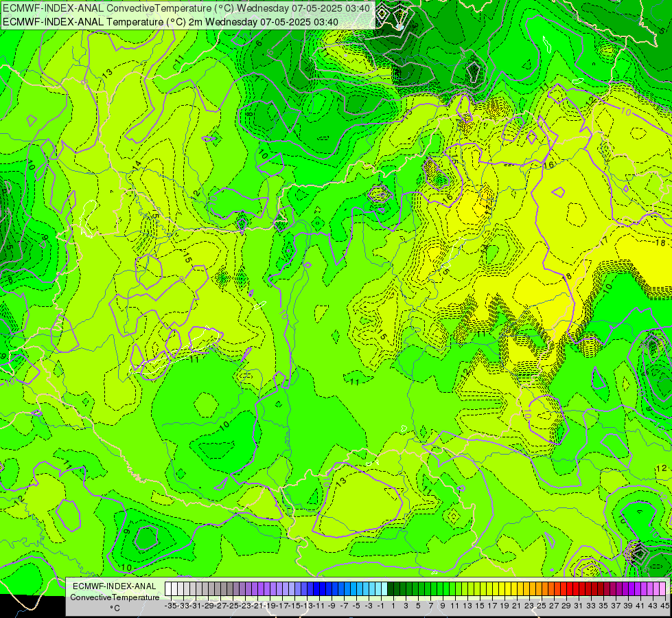Click the ConvectiveTemperature title line at top
The image size is (672, 618).
pyautogui.click(x=187, y=8)
